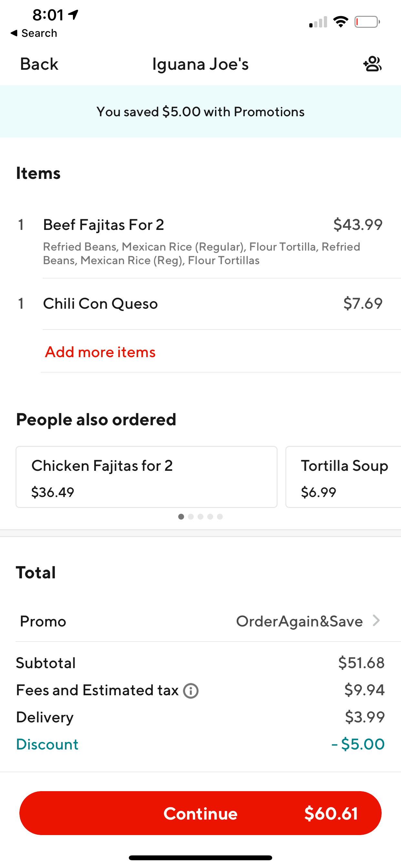The width and height of the screenshot is (401, 868).
Task: Tap the battery icon in status bar
Action: (367, 22)
